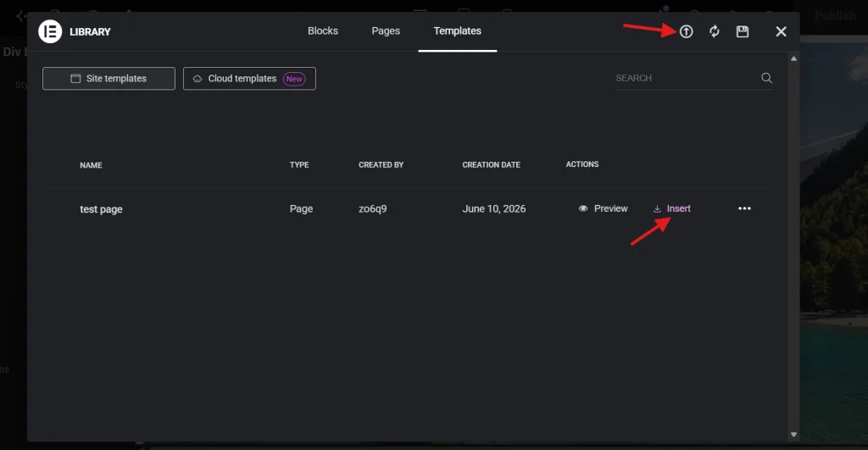Open more options for test page

[x=744, y=208]
